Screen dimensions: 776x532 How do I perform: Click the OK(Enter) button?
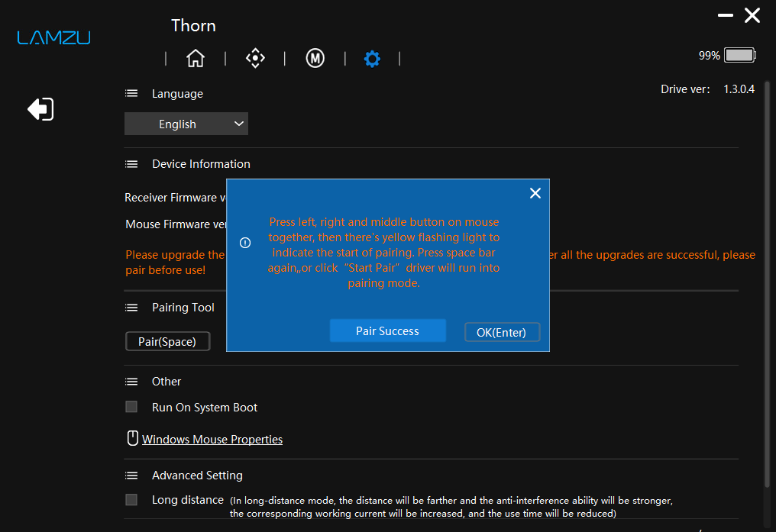point(502,332)
